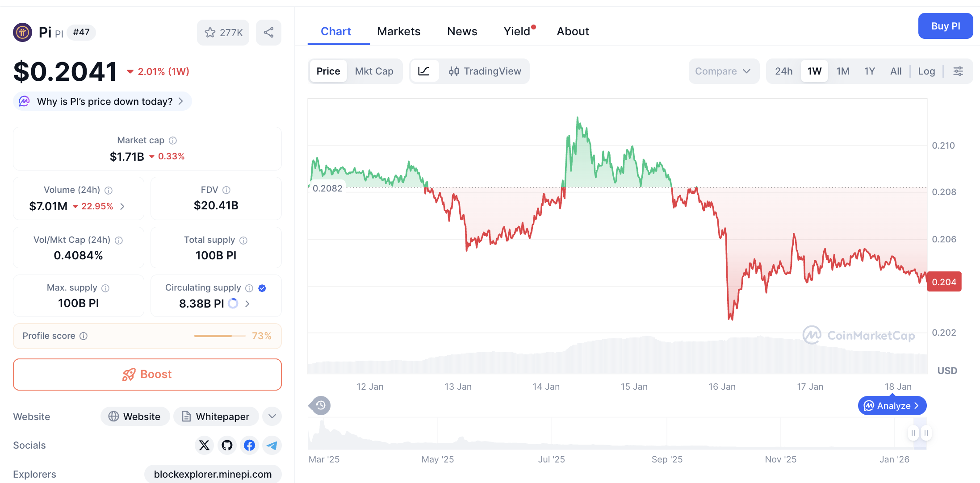
Task: Open the News tab
Action: pos(462,31)
